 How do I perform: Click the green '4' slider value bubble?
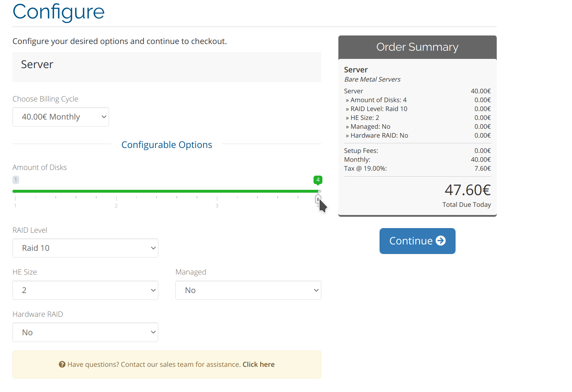[x=318, y=180]
